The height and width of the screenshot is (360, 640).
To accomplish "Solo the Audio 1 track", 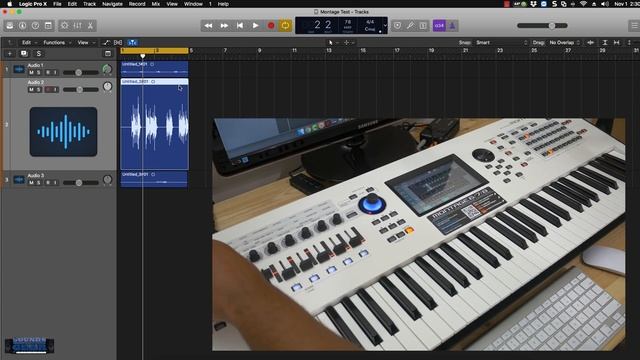I will pos(39,73).
